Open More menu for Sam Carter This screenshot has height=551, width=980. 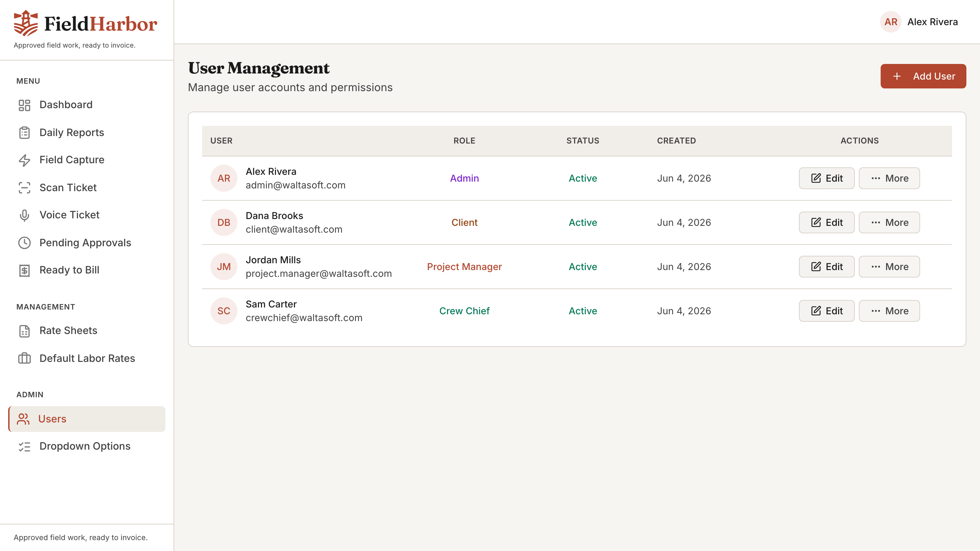pyautogui.click(x=889, y=311)
